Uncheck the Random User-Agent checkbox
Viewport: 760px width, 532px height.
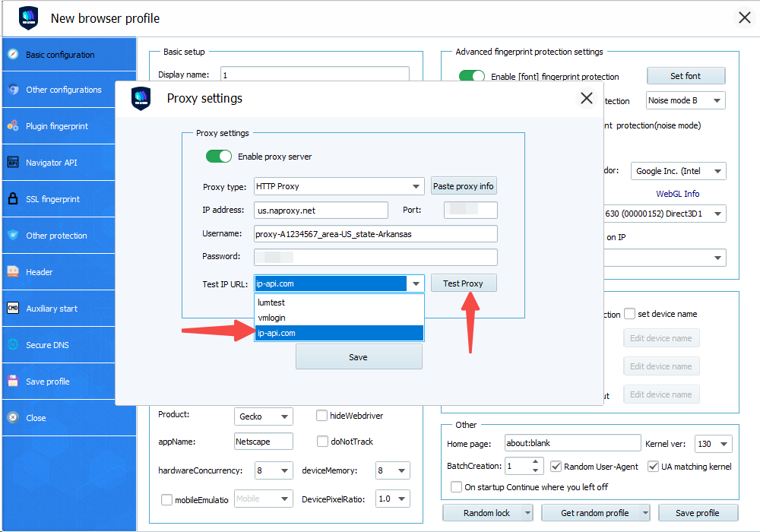pos(556,466)
